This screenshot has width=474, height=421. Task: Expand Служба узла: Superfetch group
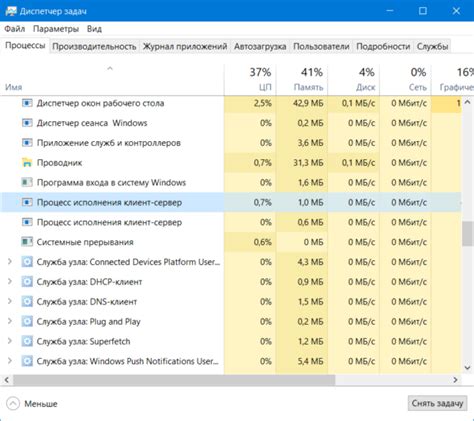pos(10,341)
